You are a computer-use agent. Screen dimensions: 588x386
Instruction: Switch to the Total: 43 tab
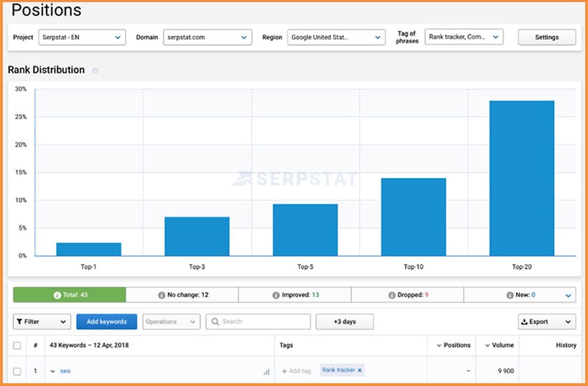pyautogui.click(x=70, y=295)
